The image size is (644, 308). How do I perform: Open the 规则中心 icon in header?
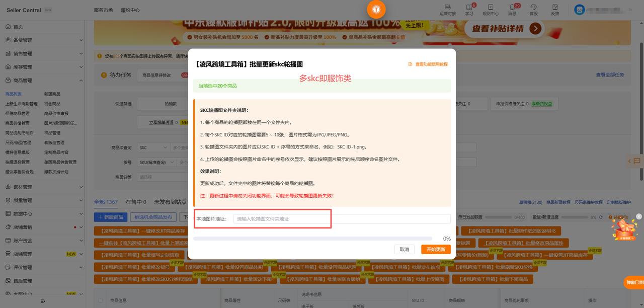pyautogui.click(x=490, y=7)
